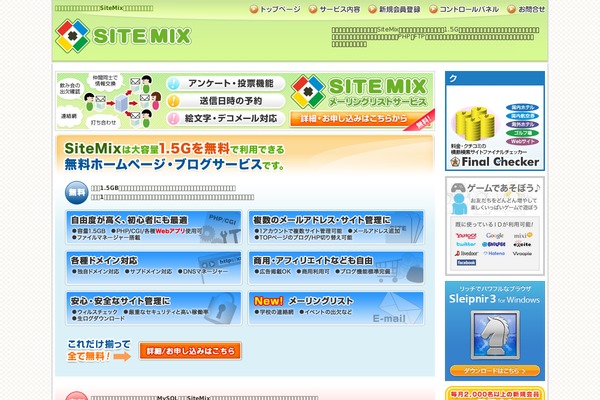Click Sleipnir 3 for Windows title text
The width and height of the screenshot is (600, 400).
[x=494, y=299]
